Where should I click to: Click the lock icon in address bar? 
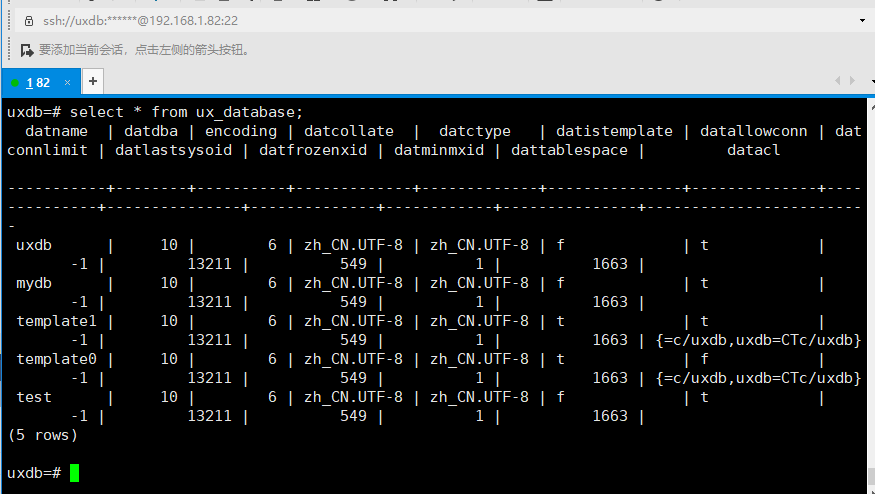point(27,20)
